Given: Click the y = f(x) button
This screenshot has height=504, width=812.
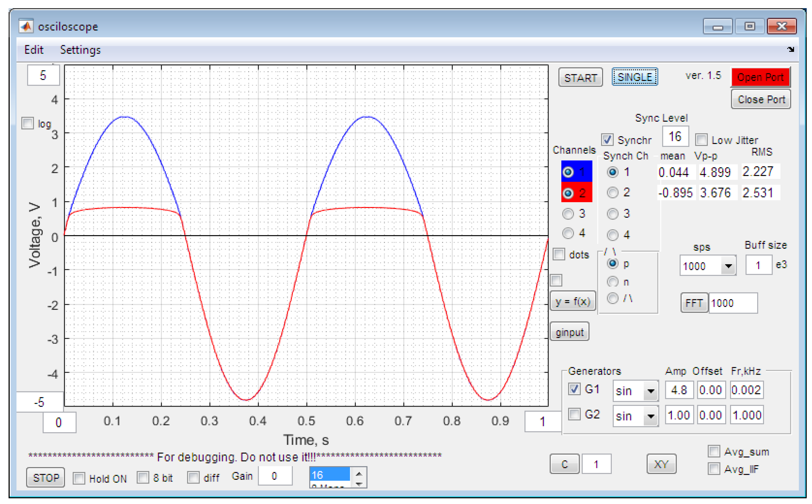Looking at the screenshot, I should click(x=572, y=301).
